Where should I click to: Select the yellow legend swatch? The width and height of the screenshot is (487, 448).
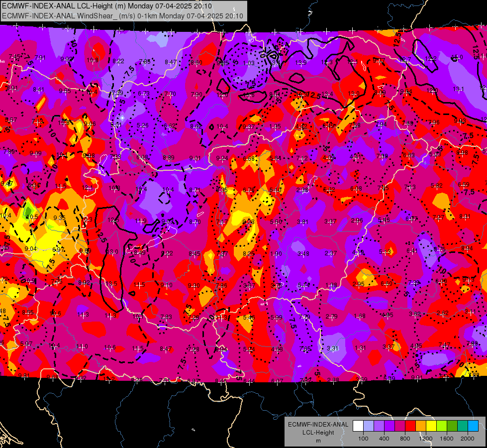[x=431, y=426]
